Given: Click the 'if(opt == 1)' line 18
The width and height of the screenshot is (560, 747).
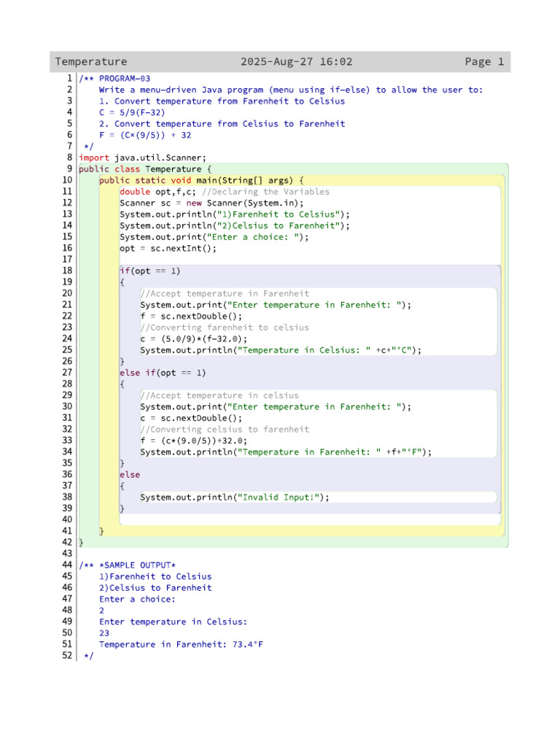Looking at the screenshot, I should [150, 271].
